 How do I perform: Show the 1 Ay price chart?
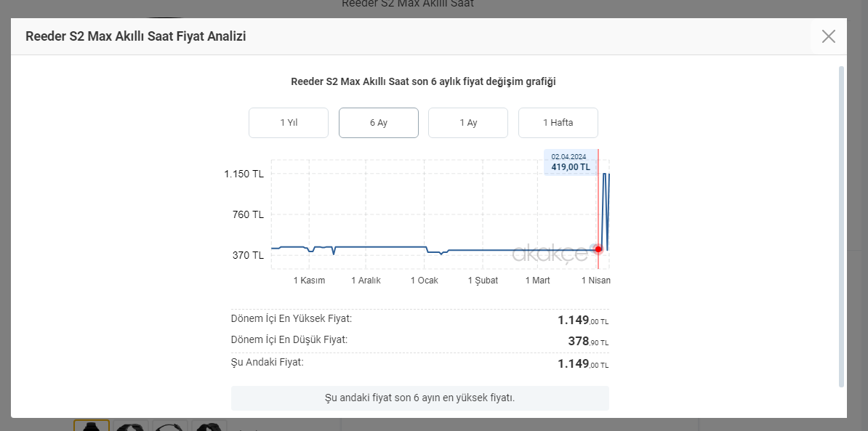468,123
